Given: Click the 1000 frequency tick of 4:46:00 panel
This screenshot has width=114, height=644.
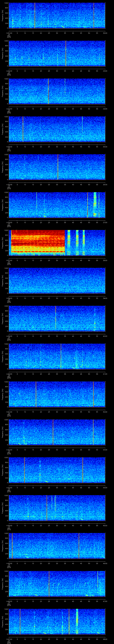Looking at the screenshot, I should pos(6,572).
